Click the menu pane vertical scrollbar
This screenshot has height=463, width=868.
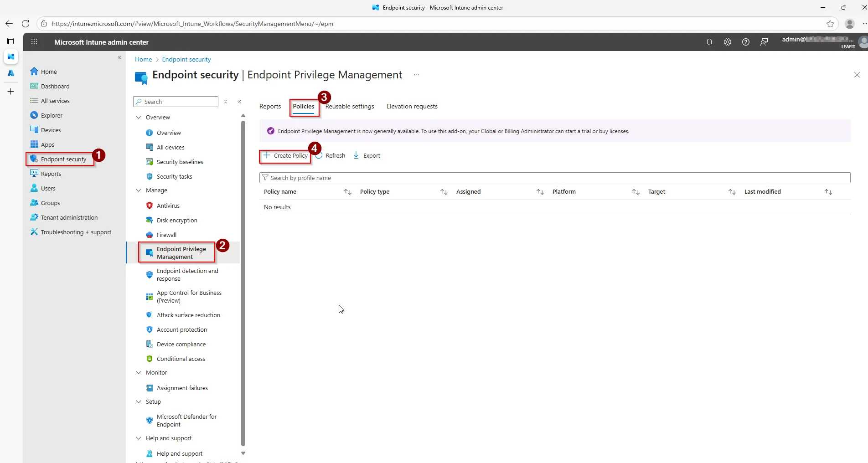243,283
